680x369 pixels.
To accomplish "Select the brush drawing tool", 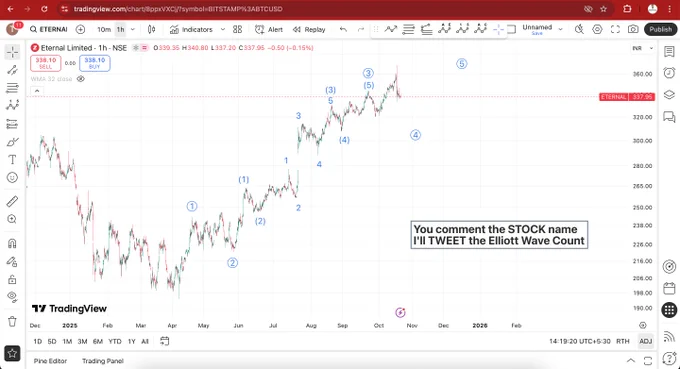I will pos(12,142).
